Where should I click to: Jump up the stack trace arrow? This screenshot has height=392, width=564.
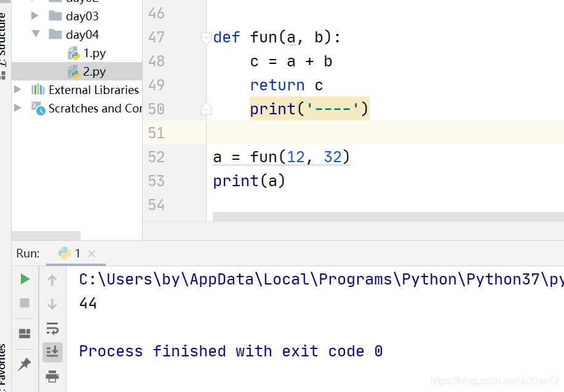(52, 280)
